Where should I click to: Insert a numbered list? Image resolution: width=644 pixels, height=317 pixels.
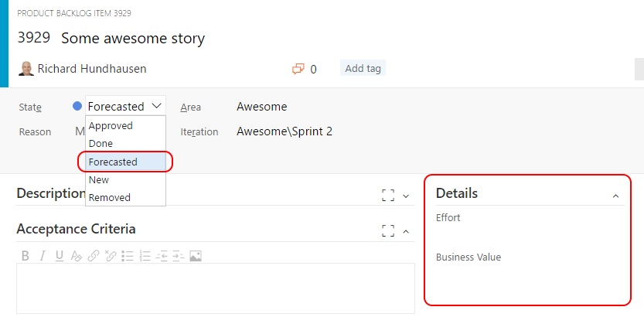pyautogui.click(x=145, y=255)
